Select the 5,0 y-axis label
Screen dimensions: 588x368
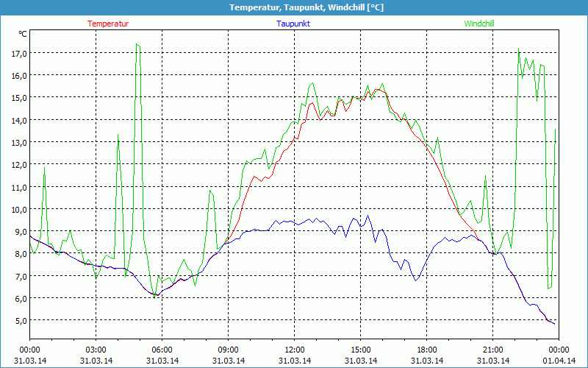pos(19,320)
